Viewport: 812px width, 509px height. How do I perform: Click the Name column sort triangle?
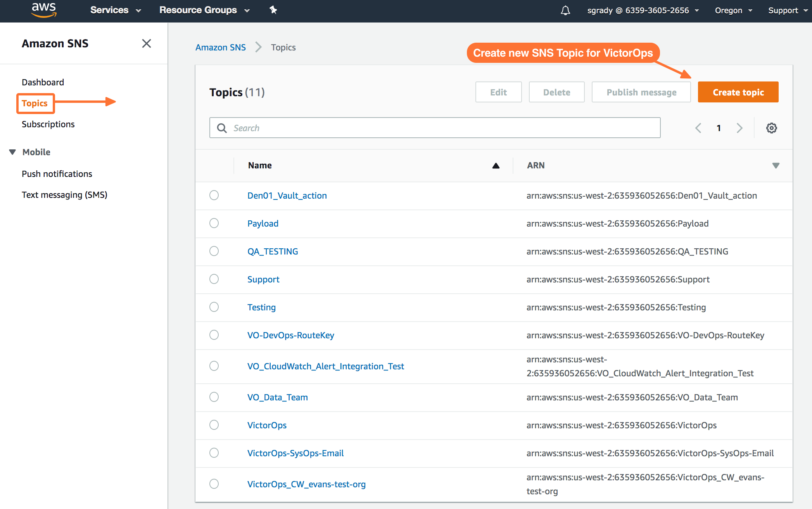pos(496,166)
